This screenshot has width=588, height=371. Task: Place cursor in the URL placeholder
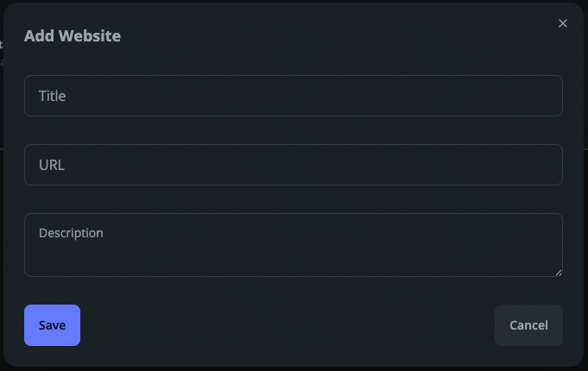coord(52,165)
